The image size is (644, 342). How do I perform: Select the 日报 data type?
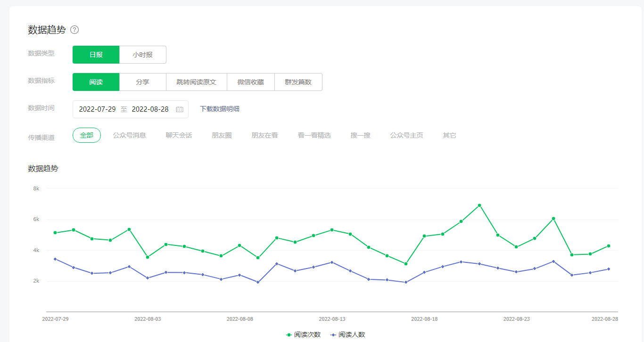96,55
